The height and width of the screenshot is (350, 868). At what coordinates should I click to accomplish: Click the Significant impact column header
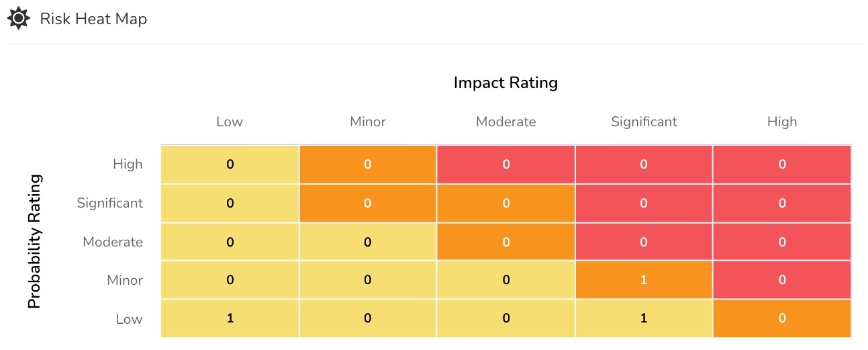644,122
